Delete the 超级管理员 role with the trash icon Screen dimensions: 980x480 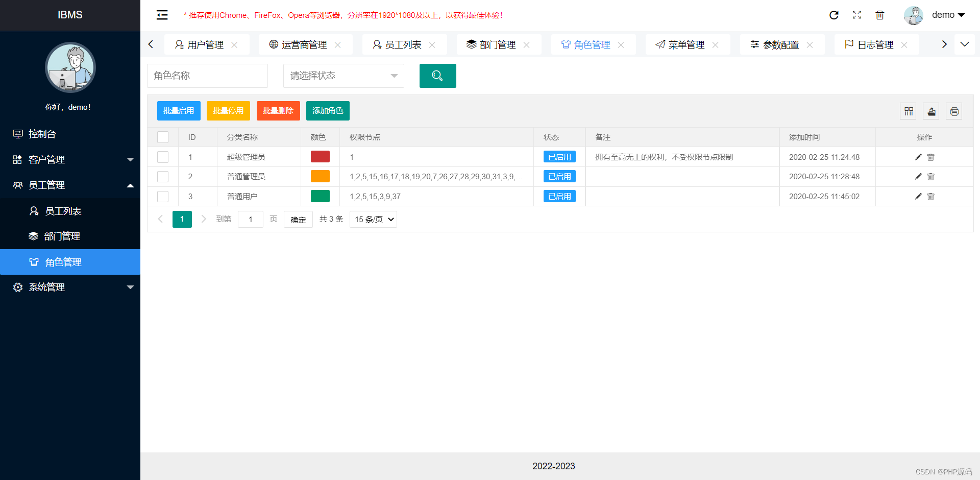pyautogui.click(x=930, y=157)
